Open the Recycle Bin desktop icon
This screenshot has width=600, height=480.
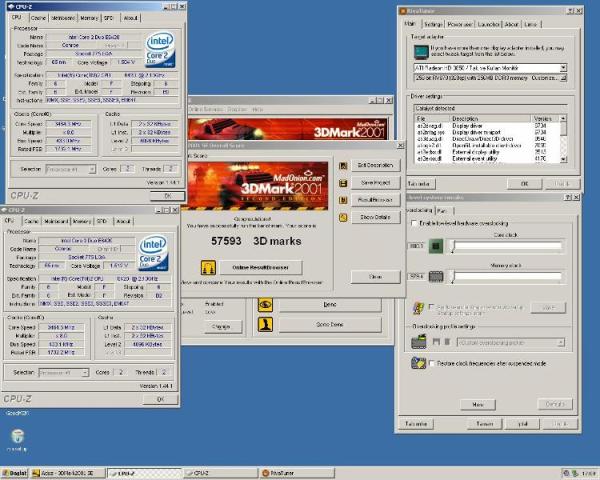(x=17, y=436)
